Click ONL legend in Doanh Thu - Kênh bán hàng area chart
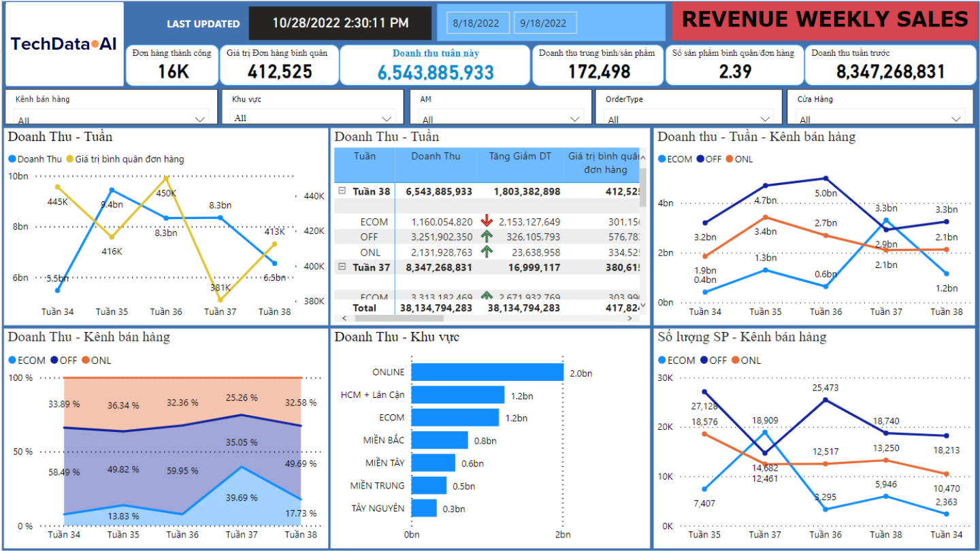 (96, 361)
